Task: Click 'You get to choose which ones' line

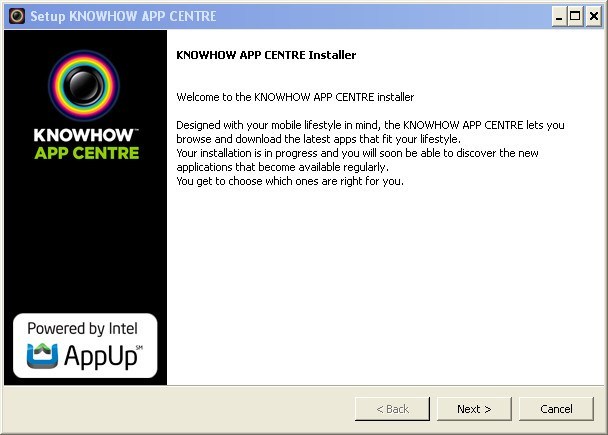Action: pyautogui.click(x=290, y=181)
